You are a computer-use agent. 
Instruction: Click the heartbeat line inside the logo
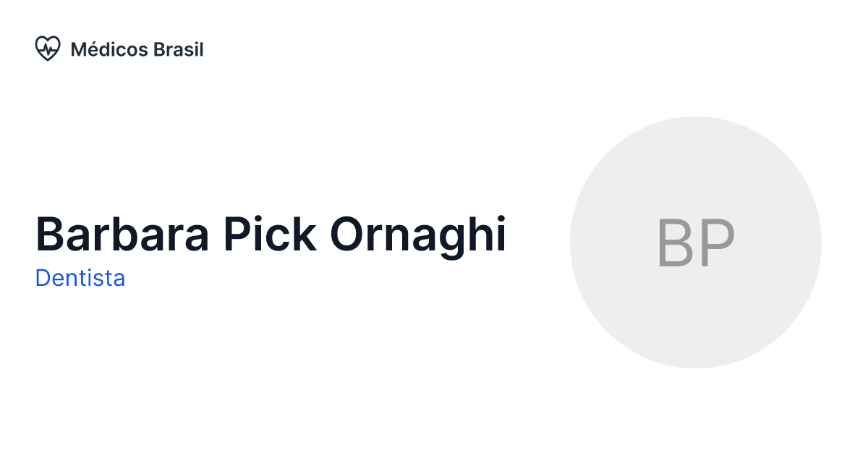click(48, 49)
